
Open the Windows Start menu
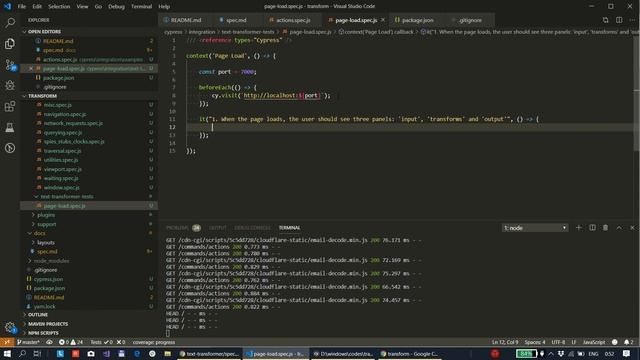tap(7, 353)
